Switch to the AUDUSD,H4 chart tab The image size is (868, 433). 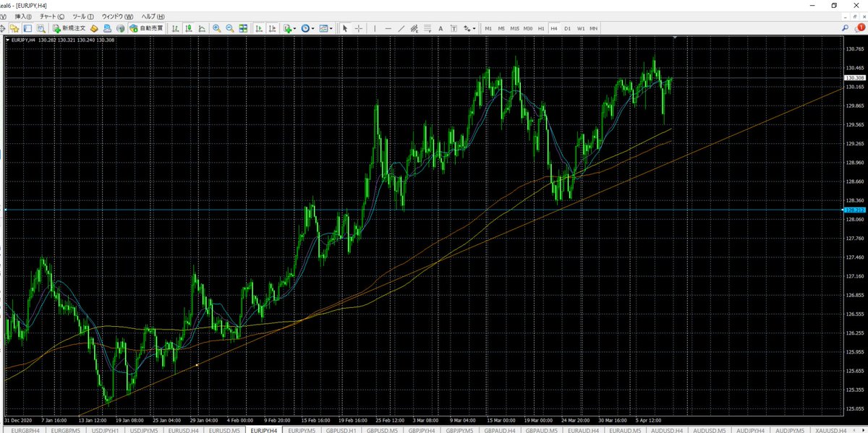click(x=667, y=429)
